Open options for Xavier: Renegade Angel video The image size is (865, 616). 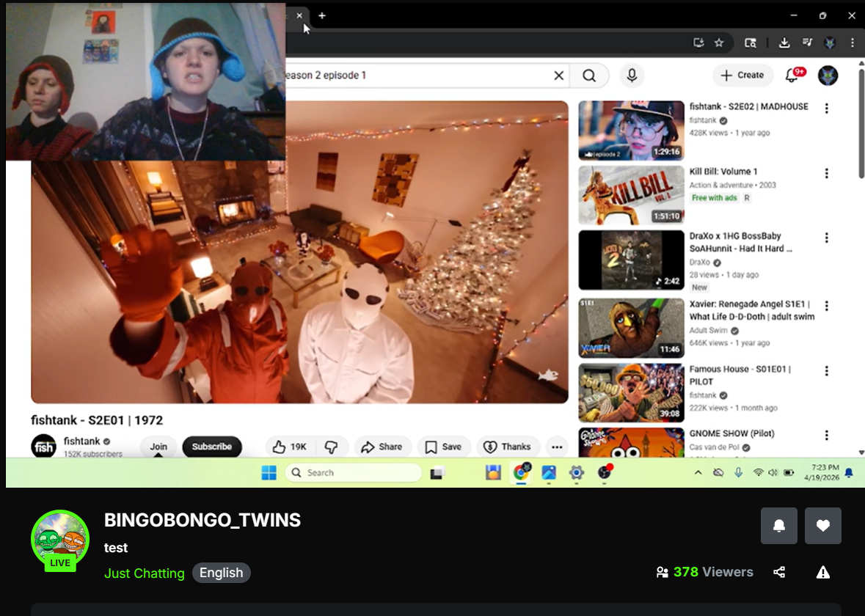(x=826, y=306)
